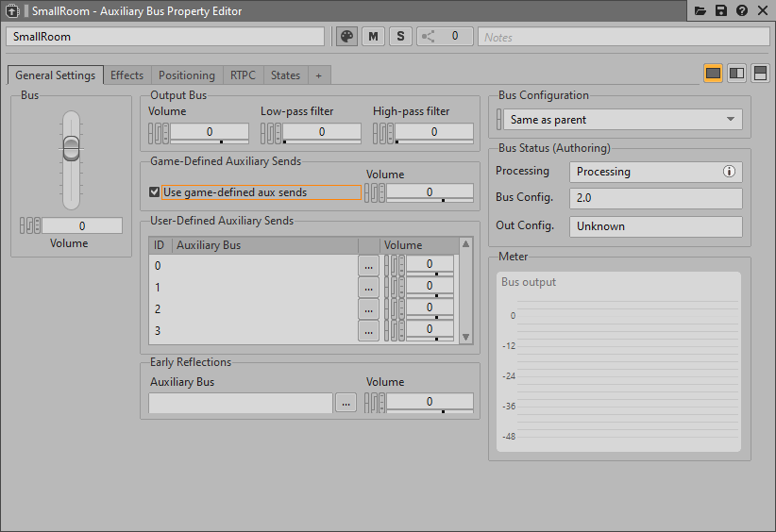
Task: Click the color palette icon
Action: pyautogui.click(x=346, y=36)
